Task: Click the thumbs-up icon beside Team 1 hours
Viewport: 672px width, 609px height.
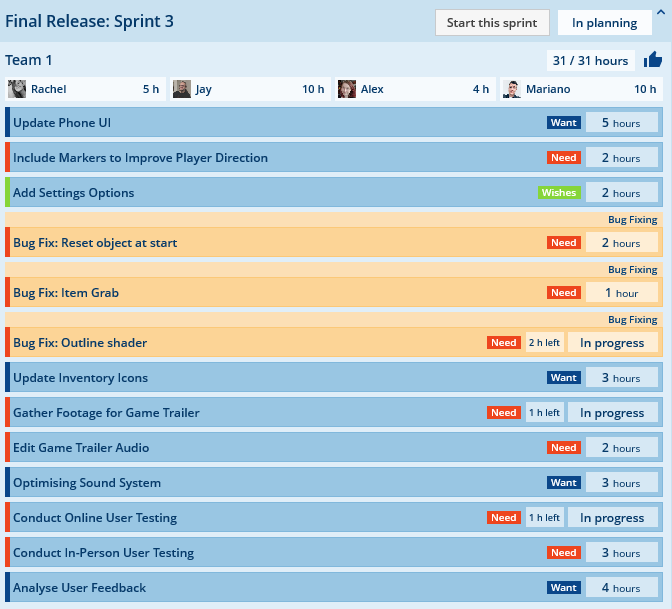Action: (x=653, y=60)
